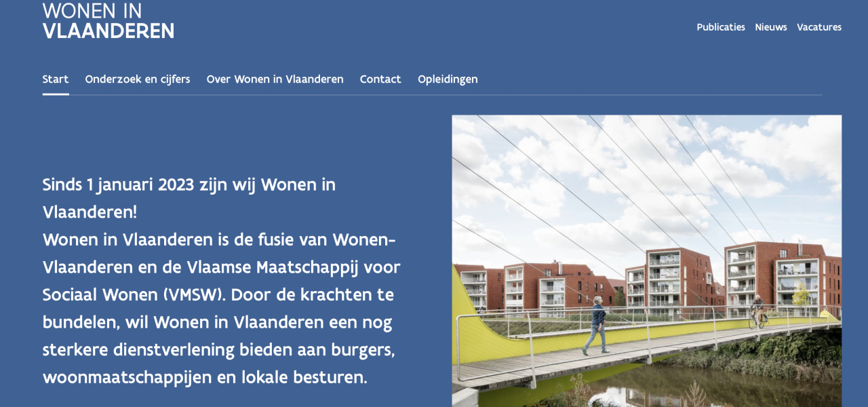The image size is (868, 407).
Task: Open the Publicaties page
Action: coord(720,27)
